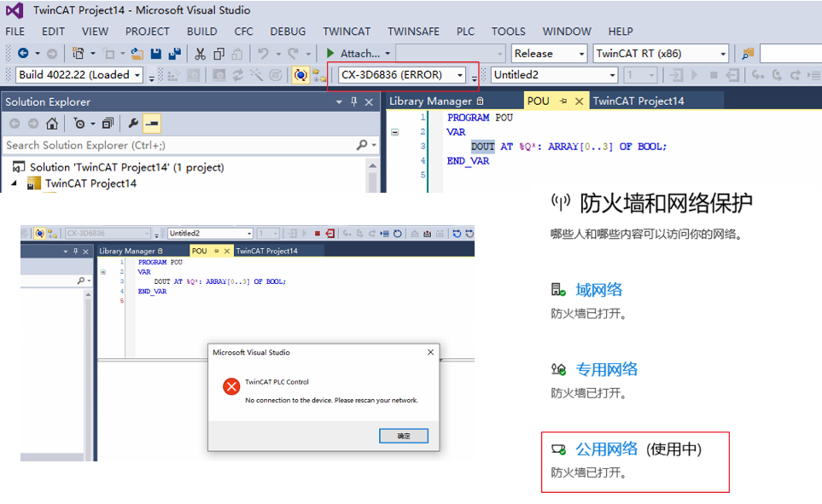Image resolution: width=822 pixels, height=504 pixels.
Task: Toggle the highlighted Preview Selected Items icon
Action: 152,124
